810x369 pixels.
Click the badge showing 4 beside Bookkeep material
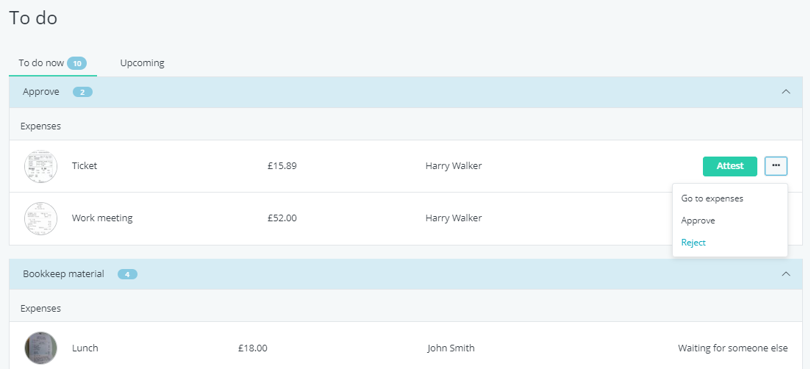127,274
